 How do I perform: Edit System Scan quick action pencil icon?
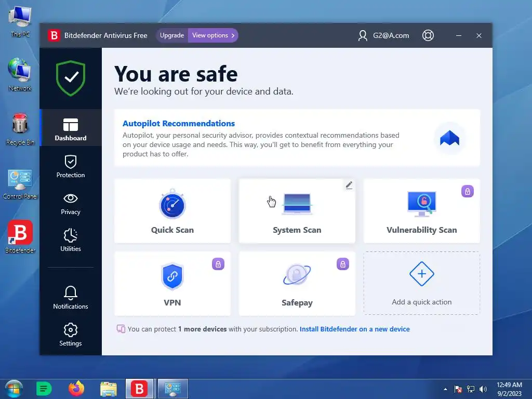tap(349, 185)
